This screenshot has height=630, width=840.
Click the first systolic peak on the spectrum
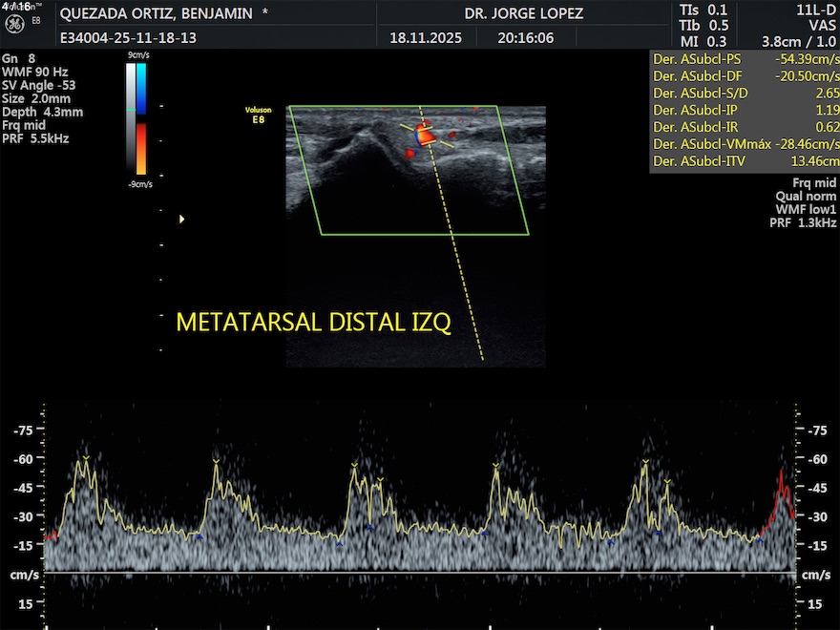click(x=85, y=461)
